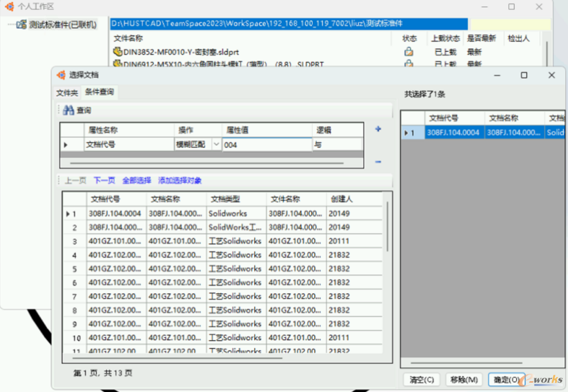
Task: Click the 属性值 input field containing 004
Action: 266,145
